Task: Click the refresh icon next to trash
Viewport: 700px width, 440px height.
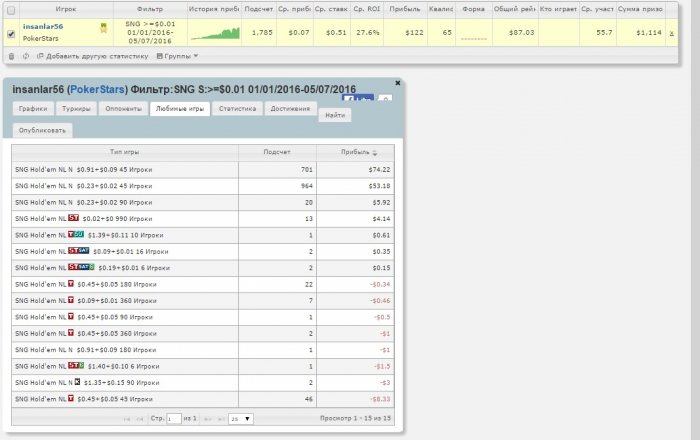Action: tap(26, 56)
